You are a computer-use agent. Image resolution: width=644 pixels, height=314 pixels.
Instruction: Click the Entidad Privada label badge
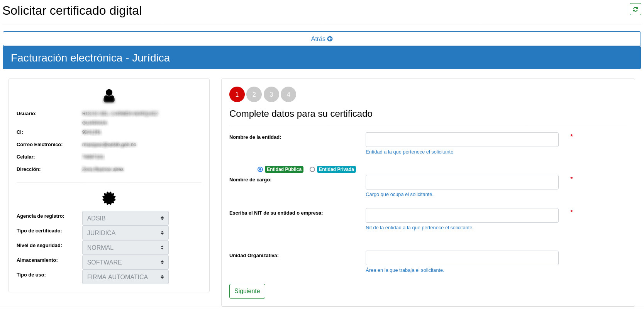[x=336, y=169]
